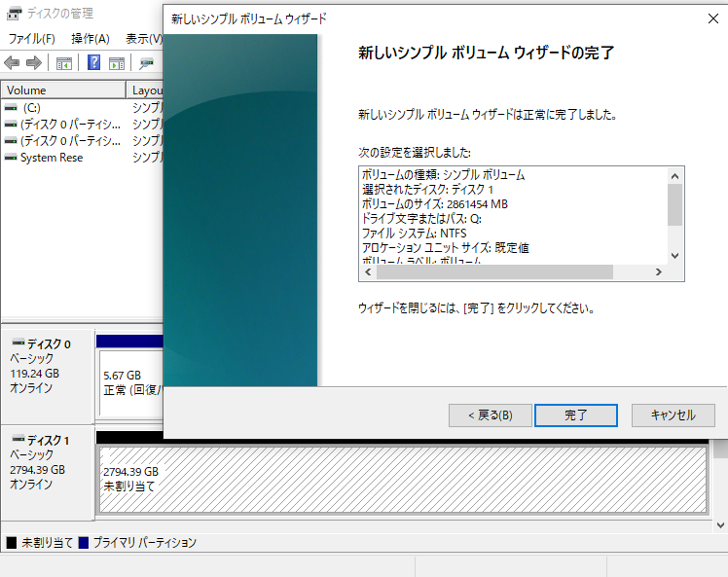The width and height of the screenshot is (728, 577).
Task: Click the 完了 button to finish wizard
Action: tap(576, 415)
